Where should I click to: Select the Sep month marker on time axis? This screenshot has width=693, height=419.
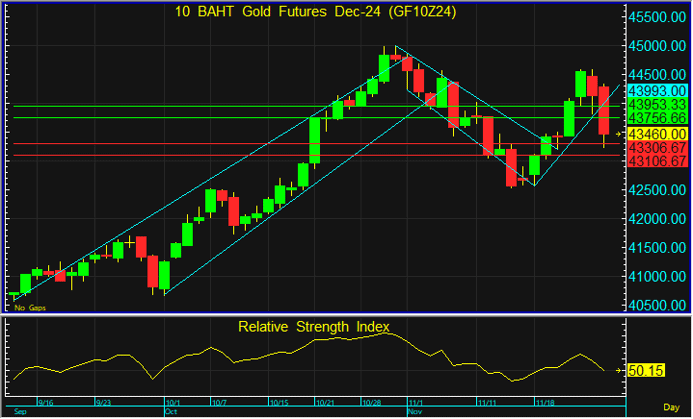(20, 411)
